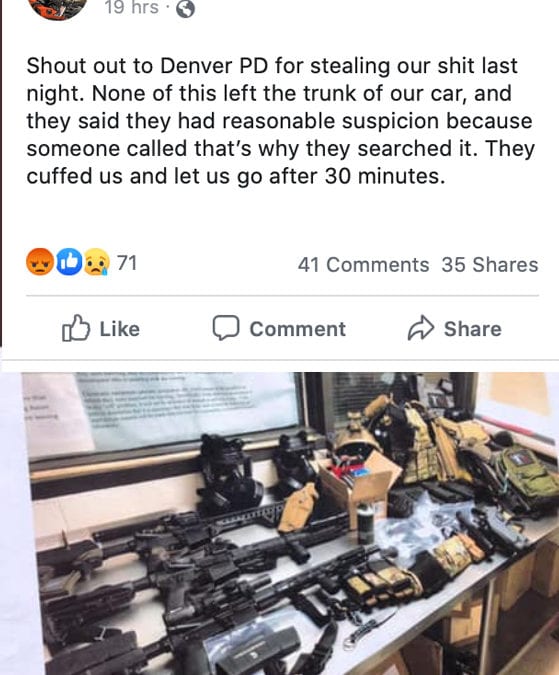This screenshot has height=675, width=559.
Task: Open the blue like reaction emoji
Action: point(69,262)
